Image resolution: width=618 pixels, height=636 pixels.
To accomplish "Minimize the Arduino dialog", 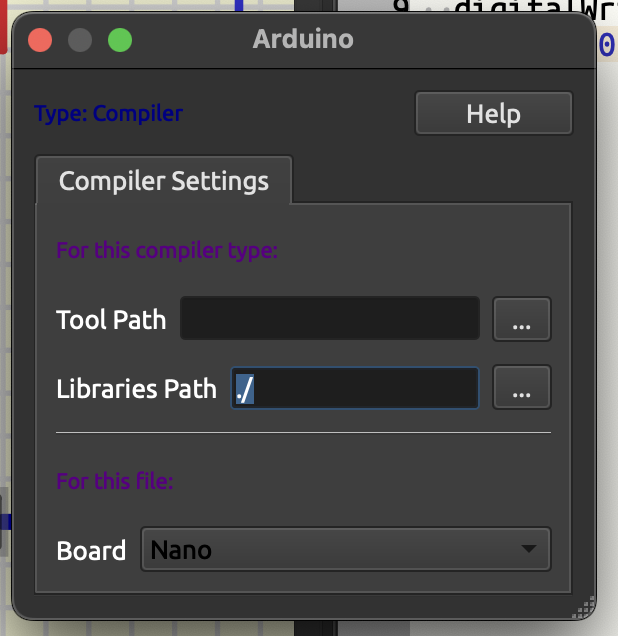I will [x=80, y=41].
